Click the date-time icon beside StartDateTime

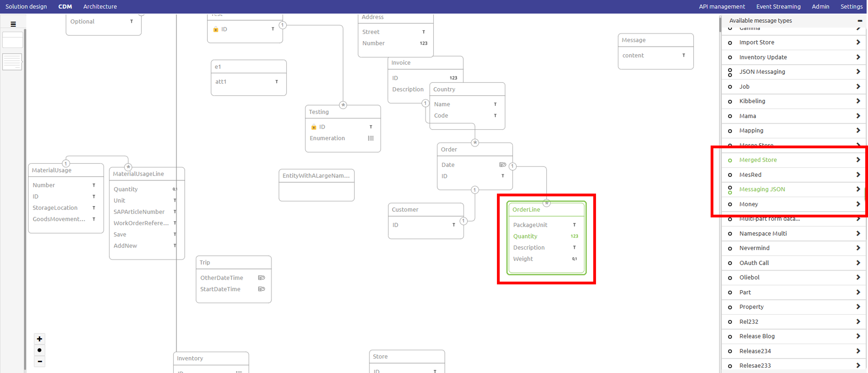(x=261, y=289)
